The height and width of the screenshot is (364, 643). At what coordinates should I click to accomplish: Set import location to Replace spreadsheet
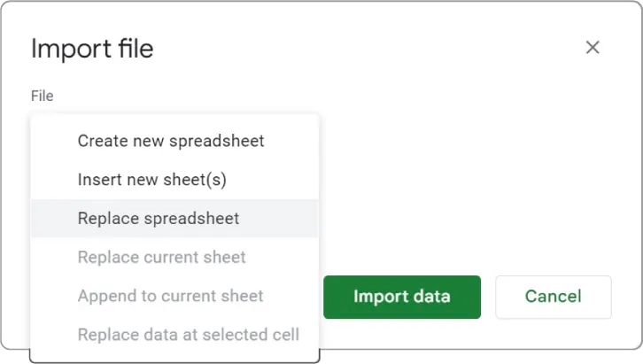(x=159, y=219)
